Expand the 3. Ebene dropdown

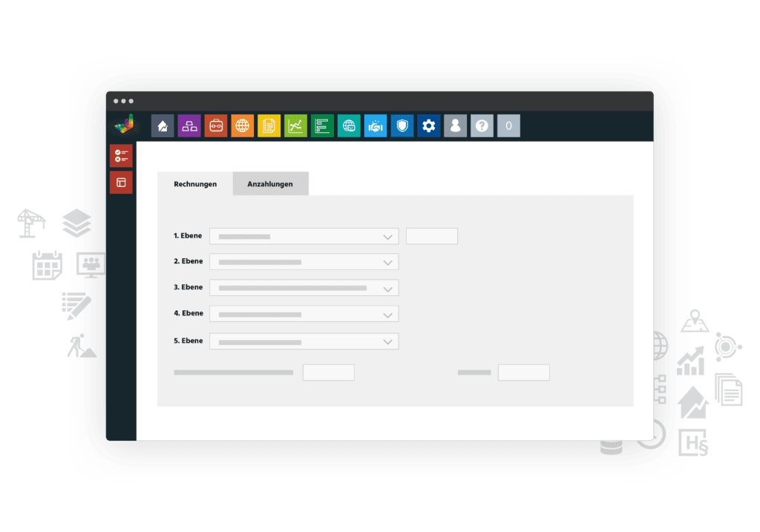pos(304,289)
